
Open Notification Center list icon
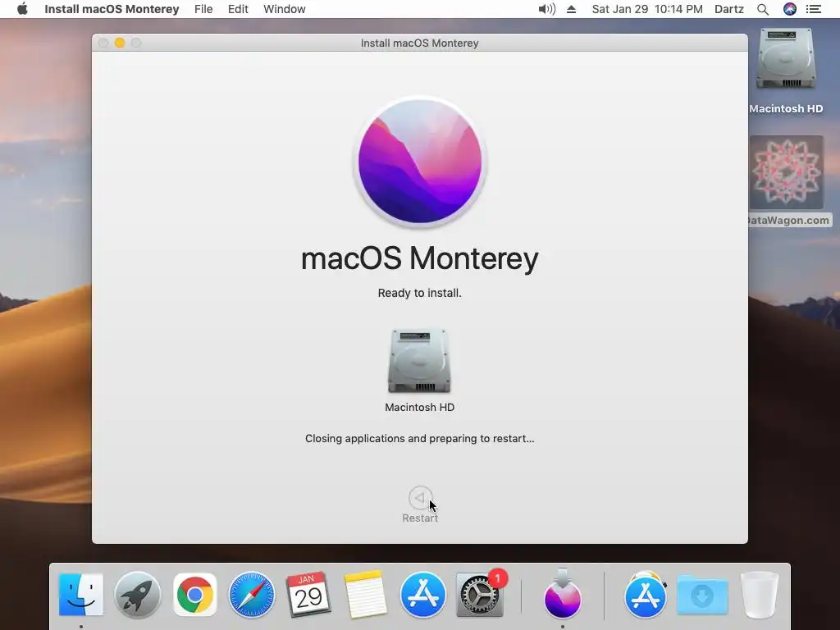pyautogui.click(x=814, y=9)
